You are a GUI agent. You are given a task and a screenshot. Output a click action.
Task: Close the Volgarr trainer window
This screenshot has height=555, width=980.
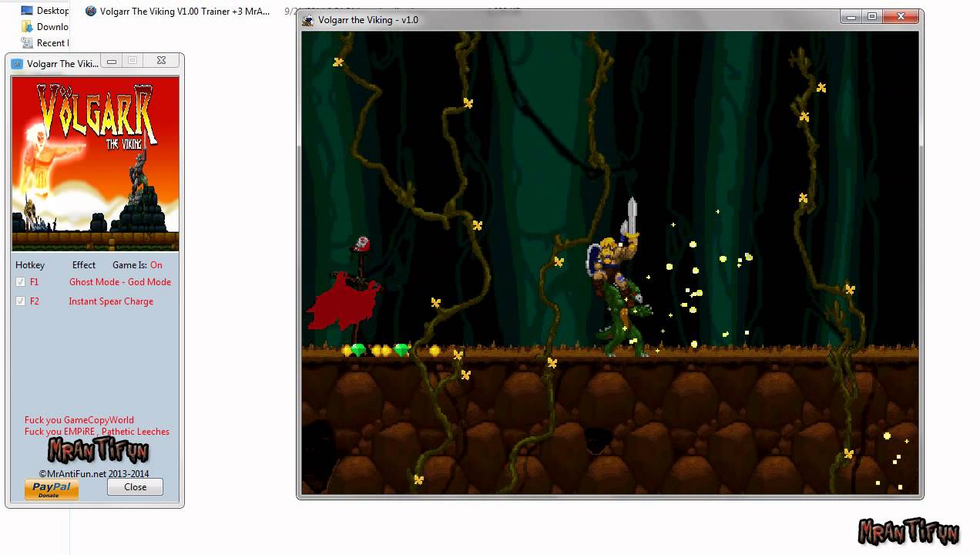(160, 61)
